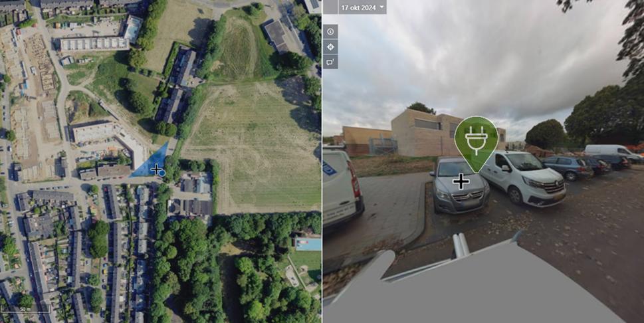Open the feedback speech-bubble icon
This screenshot has width=644, height=323.
coord(330,62)
